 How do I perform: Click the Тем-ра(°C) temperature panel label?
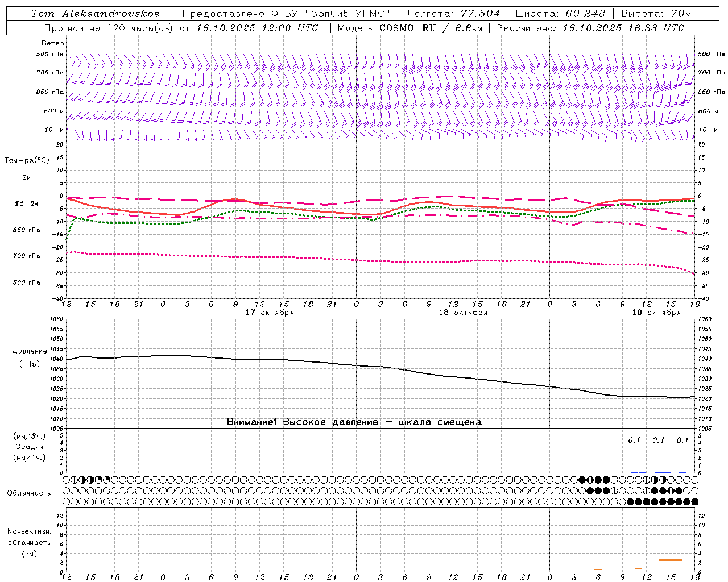tap(27, 161)
